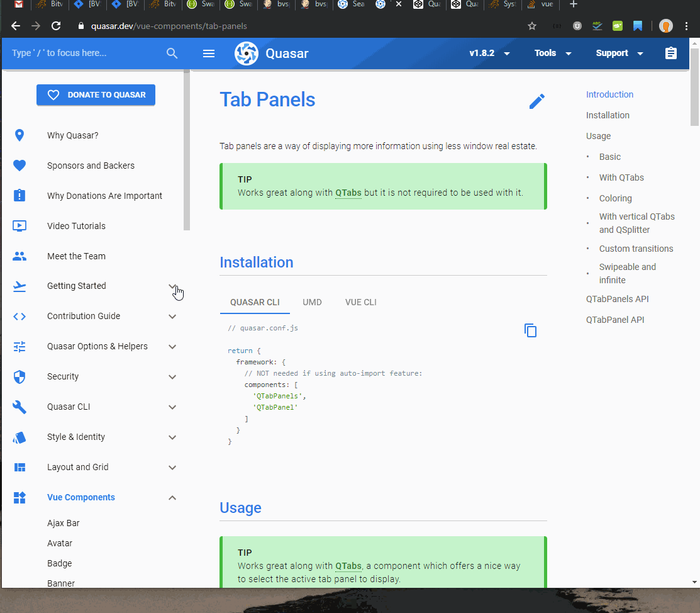The image size is (700, 613).
Task: Copy code with the copy icon
Action: click(x=530, y=330)
